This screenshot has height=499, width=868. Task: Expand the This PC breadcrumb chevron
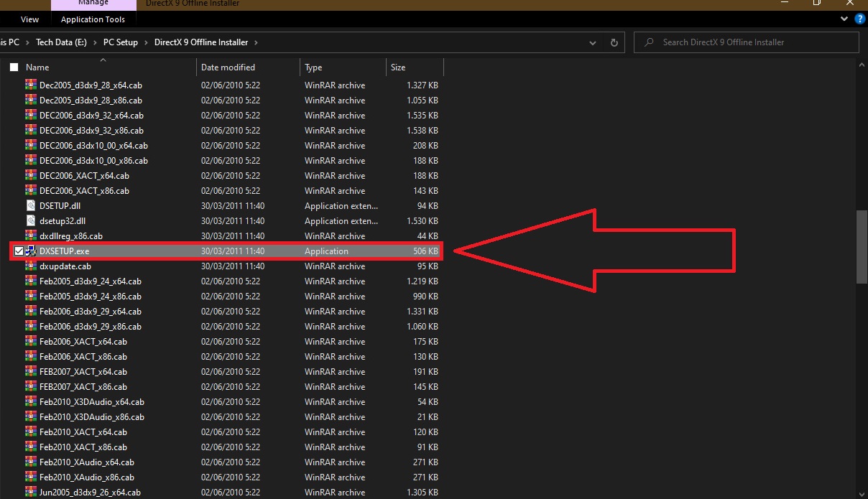coord(27,42)
